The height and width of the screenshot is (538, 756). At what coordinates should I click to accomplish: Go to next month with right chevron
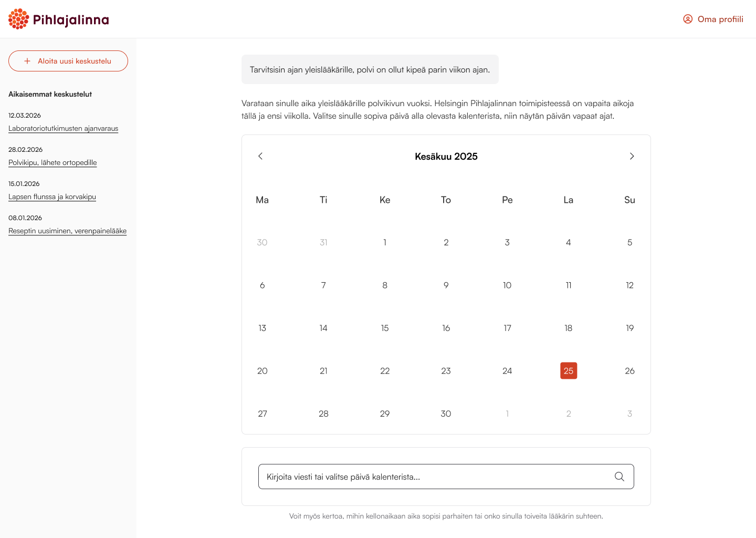click(632, 156)
